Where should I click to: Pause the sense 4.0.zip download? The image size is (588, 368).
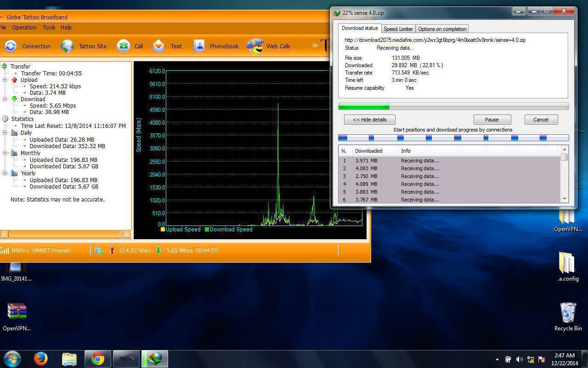(x=492, y=120)
